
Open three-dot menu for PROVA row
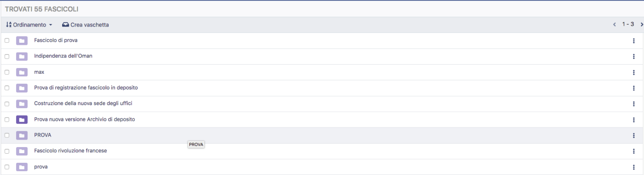click(633, 135)
